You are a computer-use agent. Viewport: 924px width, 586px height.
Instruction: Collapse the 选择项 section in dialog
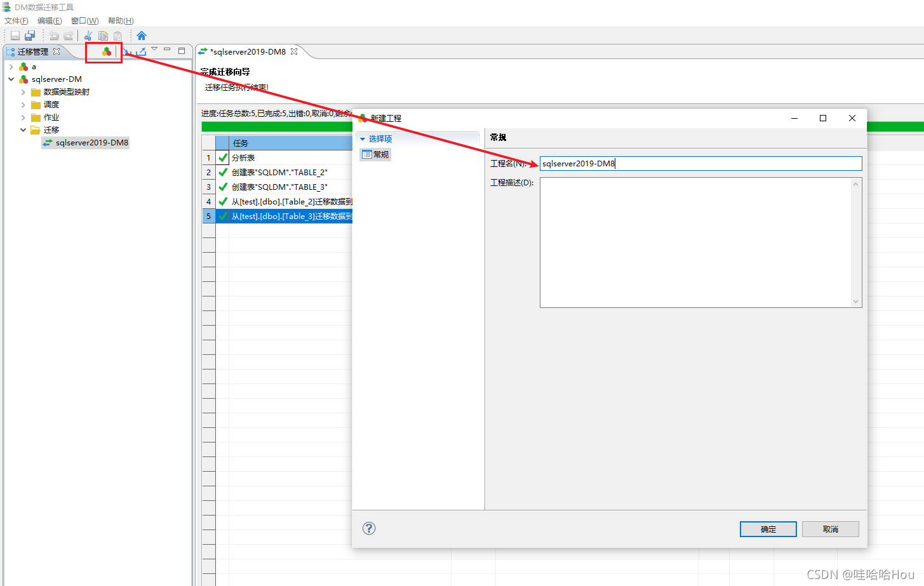pos(363,139)
